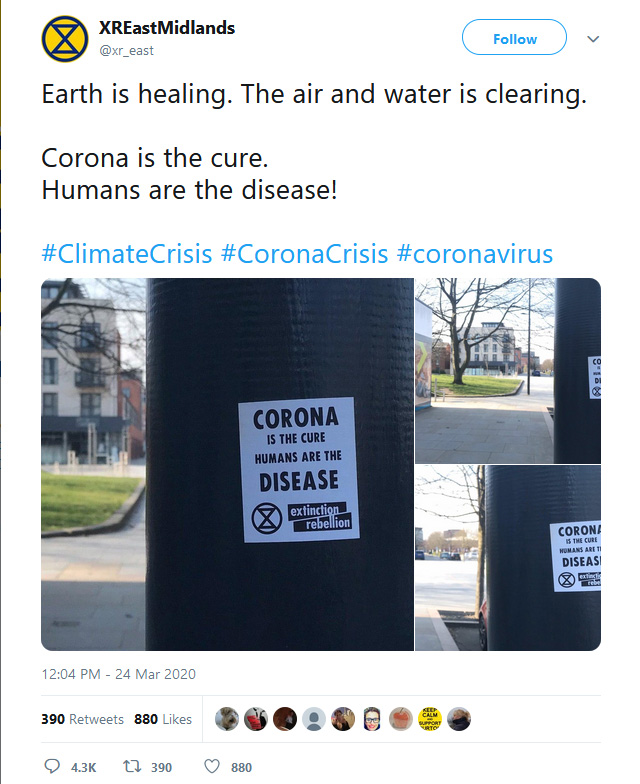
Task: View the 390 Retweets list
Action: [x=83, y=719]
